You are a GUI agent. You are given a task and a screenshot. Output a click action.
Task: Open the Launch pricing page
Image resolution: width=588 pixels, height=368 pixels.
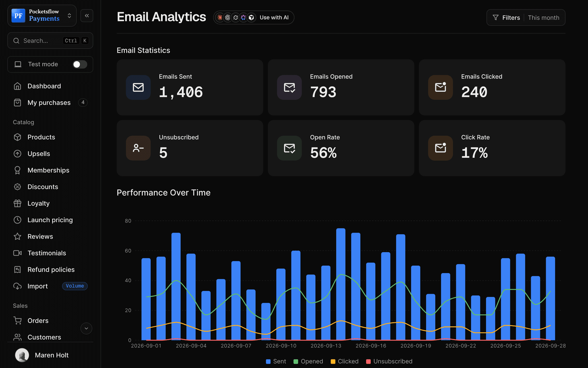click(x=50, y=220)
